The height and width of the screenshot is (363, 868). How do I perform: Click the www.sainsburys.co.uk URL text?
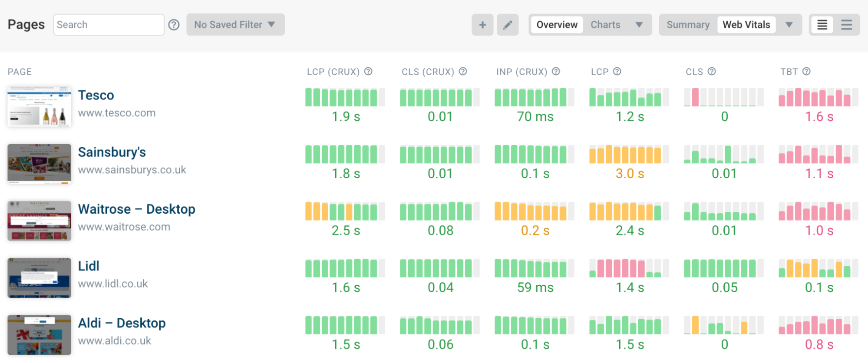pos(132,170)
